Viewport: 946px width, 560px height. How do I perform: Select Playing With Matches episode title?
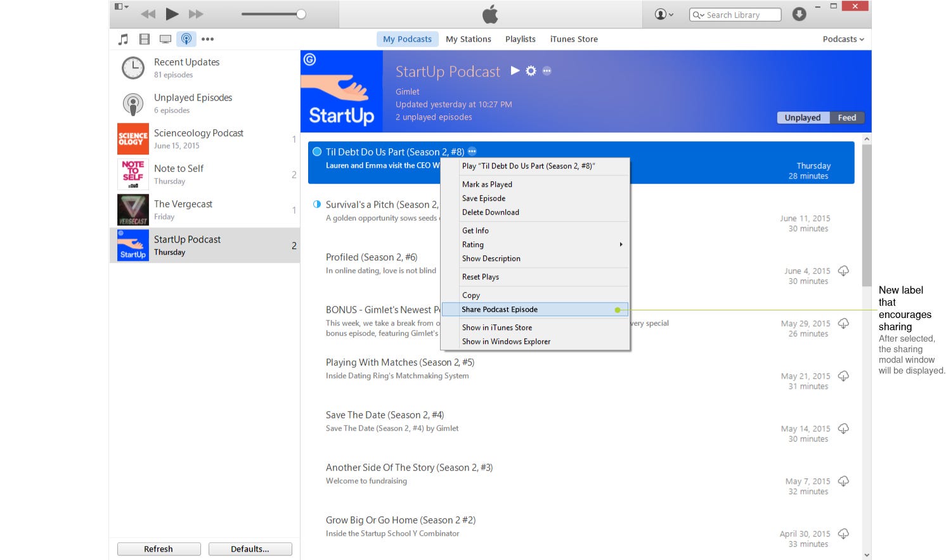point(400,362)
